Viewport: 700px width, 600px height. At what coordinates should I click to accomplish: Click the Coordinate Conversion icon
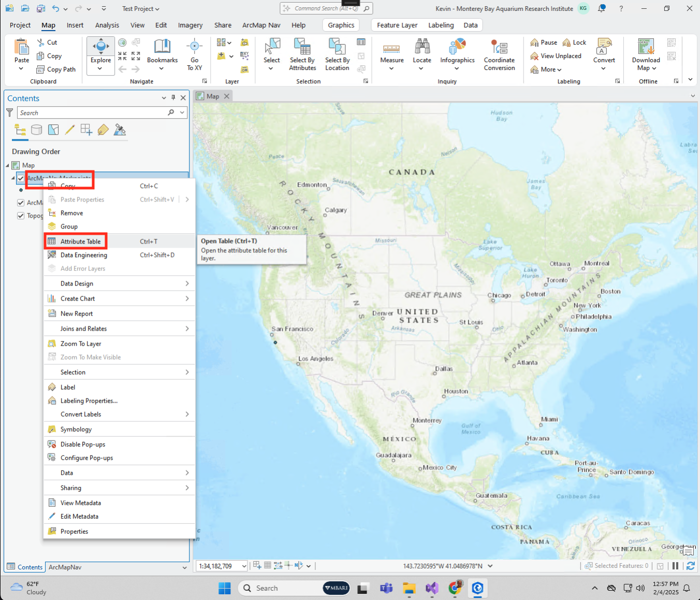click(499, 48)
